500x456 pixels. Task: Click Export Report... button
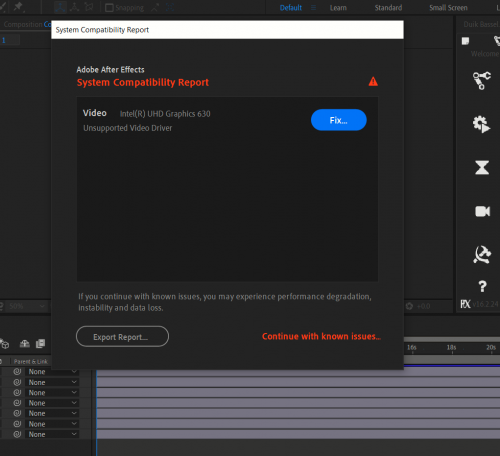click(x=122, y=337)
